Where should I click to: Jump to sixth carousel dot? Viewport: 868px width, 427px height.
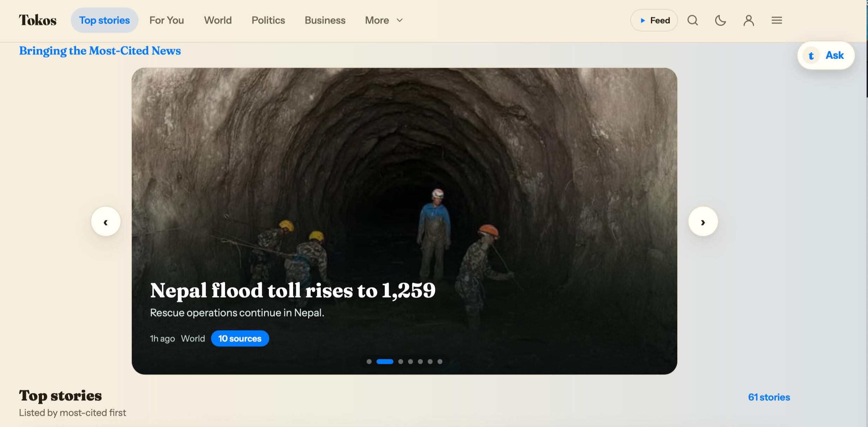pos(430,362)
